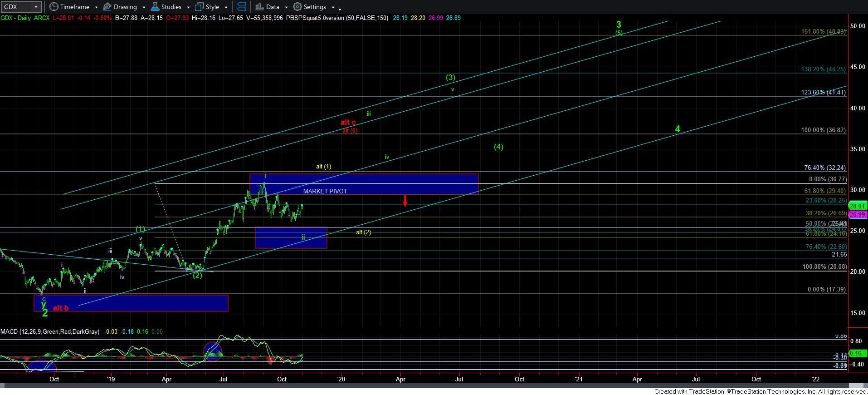Select the red down arrow drawing
The height and width of the screenshot is (395, 868).
pyautogui.click(x=405, y=201)
